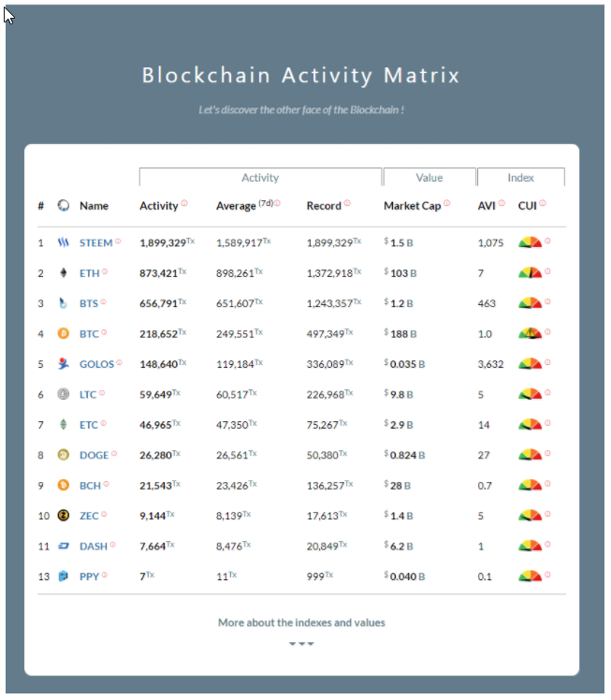The width and height of the screenshot is (611, 700).
Task: Click the STEEM coin logo icon
Action: click(x=64, y=242)
